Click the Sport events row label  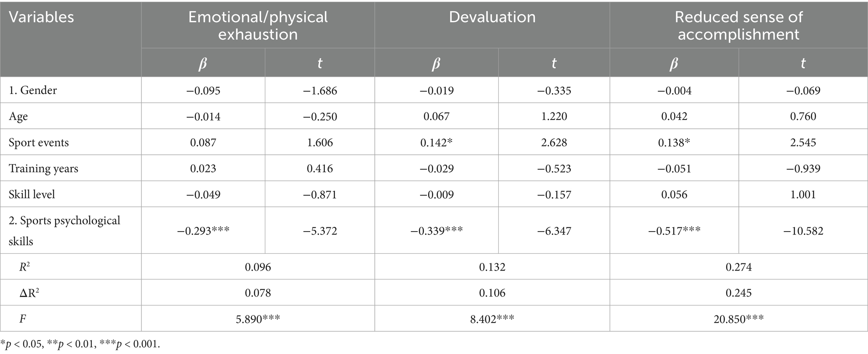[39, 142]
